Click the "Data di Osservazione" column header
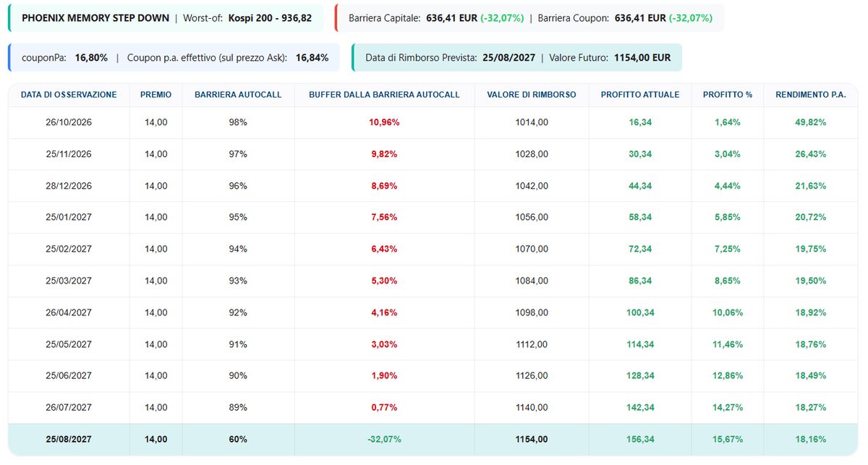This screenshot has height=465, width=868. coord(69,95)
